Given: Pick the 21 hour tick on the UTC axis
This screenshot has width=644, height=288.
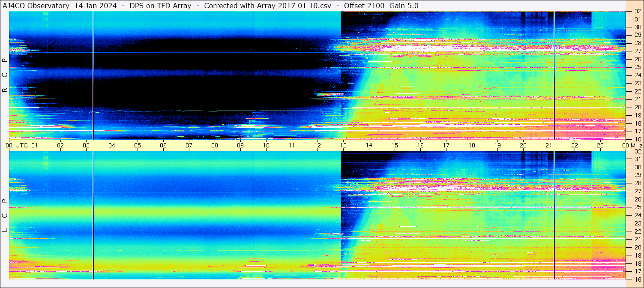Looking at the screenshot, I should click(549, 145).
